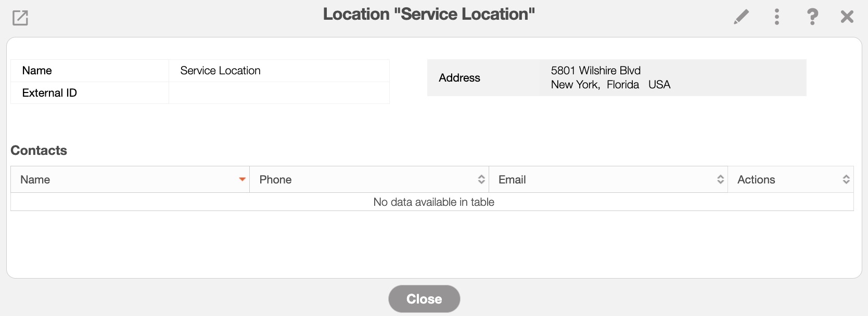The height and width of the screenshot is (316, 868).
Task: Click the question mark help icon
Action: (812, 17)
